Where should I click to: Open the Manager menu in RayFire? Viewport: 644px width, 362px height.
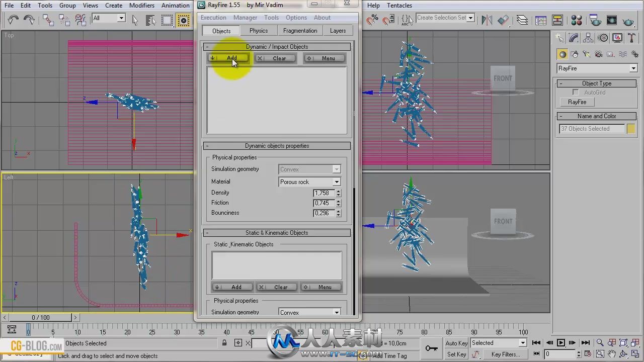coord(245,18)
